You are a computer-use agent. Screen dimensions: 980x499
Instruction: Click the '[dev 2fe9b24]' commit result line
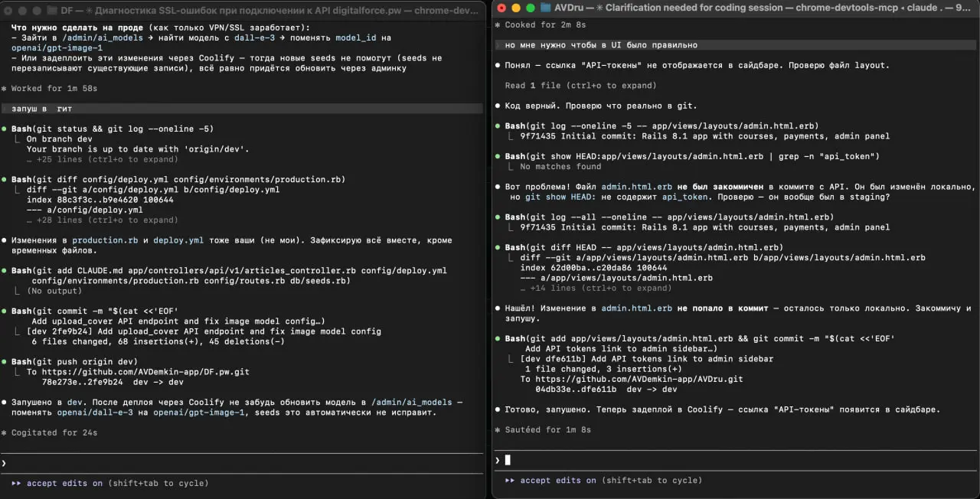pyautogui.click(x=203, y=331)
